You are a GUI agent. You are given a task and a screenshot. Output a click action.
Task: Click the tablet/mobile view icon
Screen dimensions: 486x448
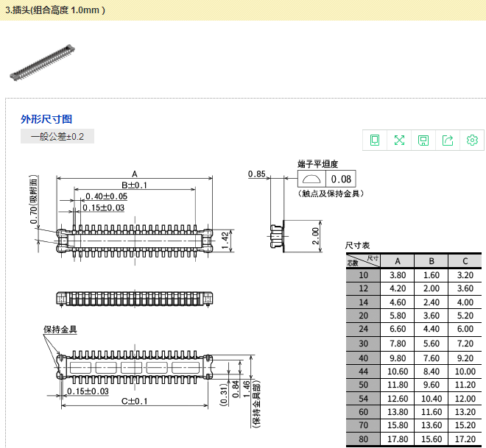pos(375,140)
